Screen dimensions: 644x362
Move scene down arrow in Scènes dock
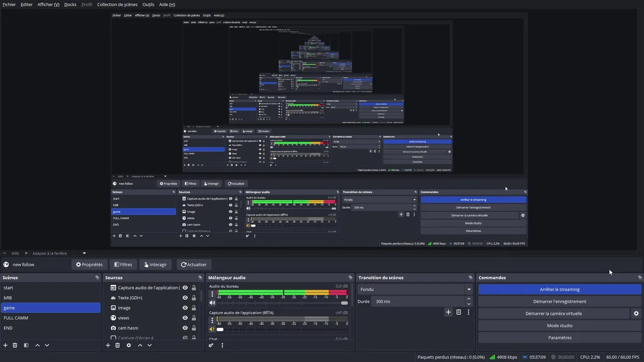[x=47, y=345]
